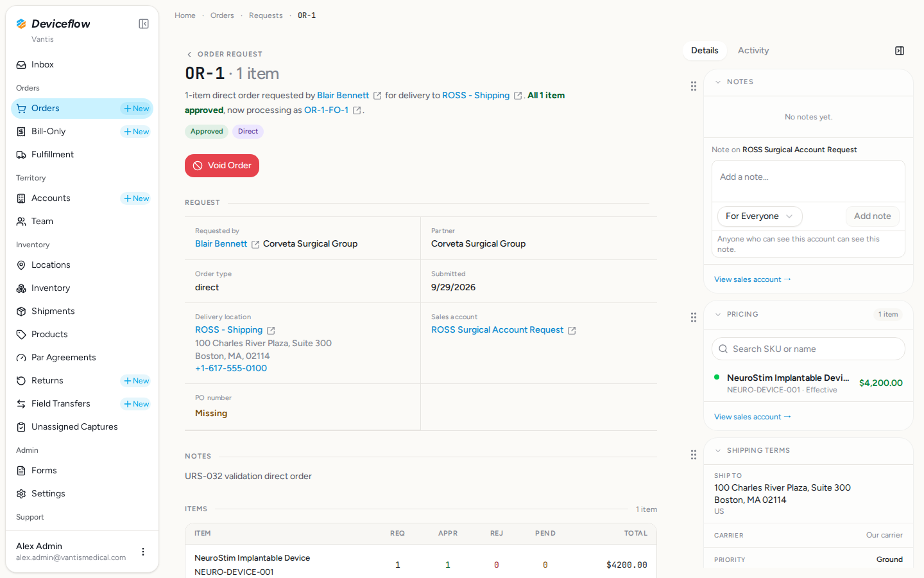Image resolution: width=924 pixels, height=578 pixels.
Task: Collapse the right details panel icon
Action: [900, 51]
